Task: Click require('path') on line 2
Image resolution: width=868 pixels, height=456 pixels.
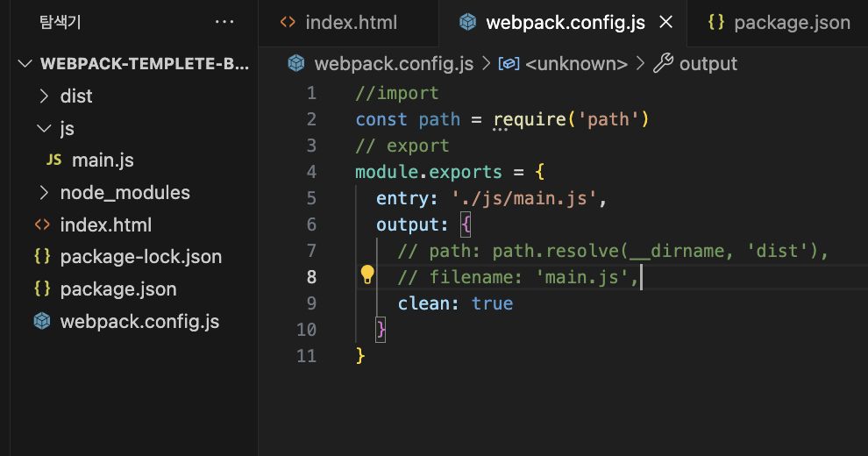Action: click(x=571, y=119)
